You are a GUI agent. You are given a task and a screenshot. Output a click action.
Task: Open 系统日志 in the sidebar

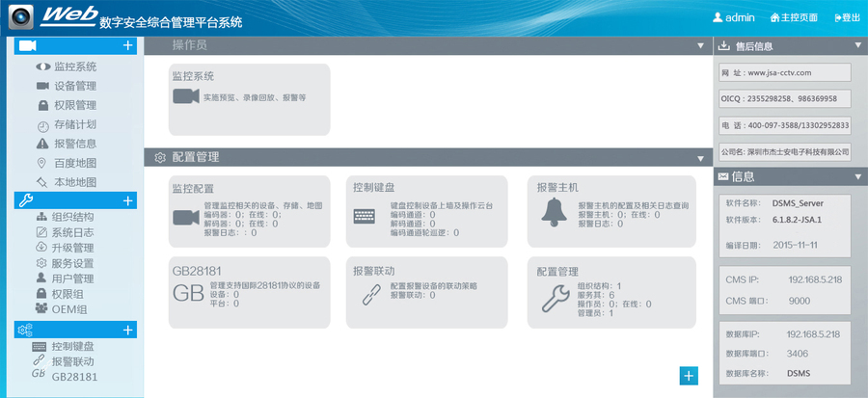point(72,232)
